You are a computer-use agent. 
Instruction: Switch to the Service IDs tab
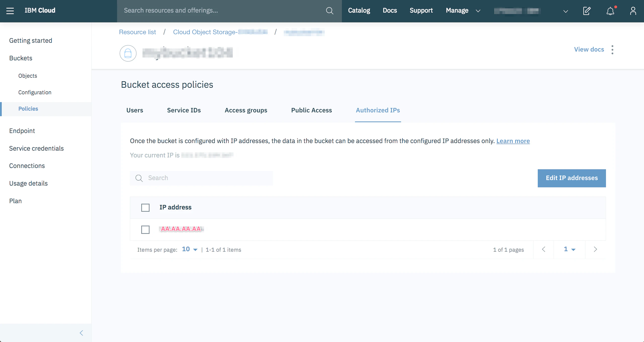[184, 110]
